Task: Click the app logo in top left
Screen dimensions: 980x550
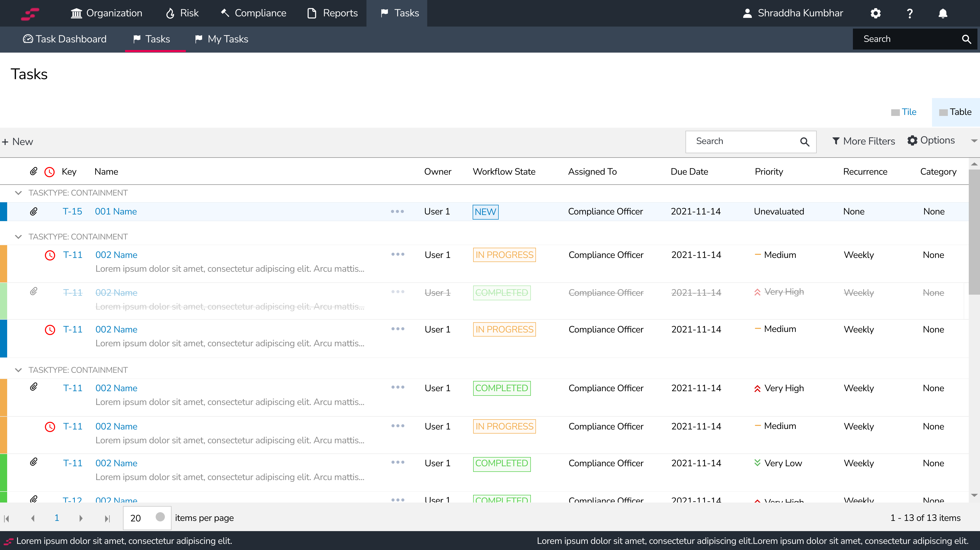Action: 30,14
